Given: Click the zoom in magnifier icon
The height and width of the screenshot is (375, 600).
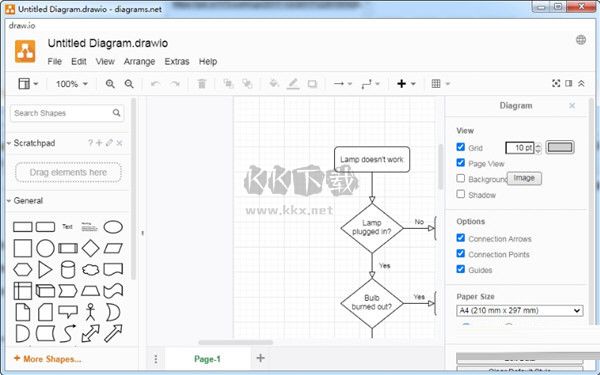Looking at the screenshot, I should click(110, 84).
